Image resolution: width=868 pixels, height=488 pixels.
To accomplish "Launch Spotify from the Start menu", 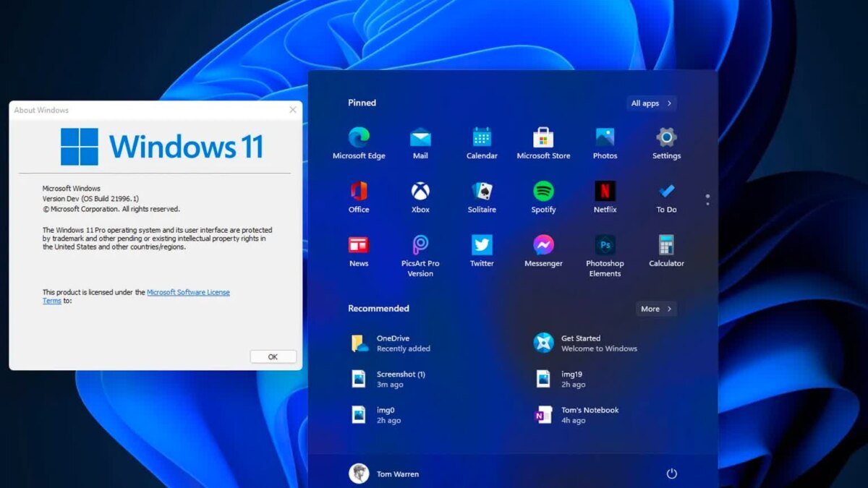I will (543, 192).
